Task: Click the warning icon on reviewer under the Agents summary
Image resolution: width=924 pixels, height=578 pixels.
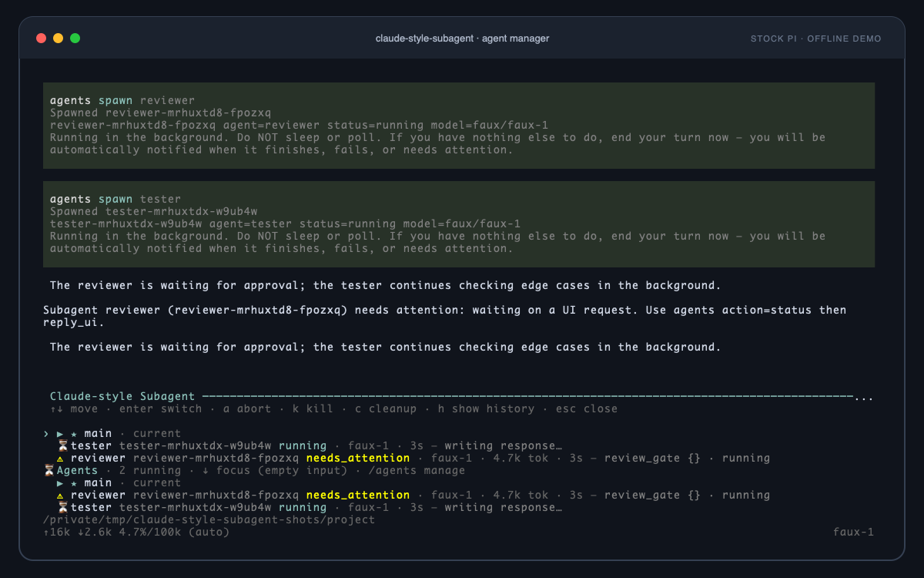Action: (60, 496)
